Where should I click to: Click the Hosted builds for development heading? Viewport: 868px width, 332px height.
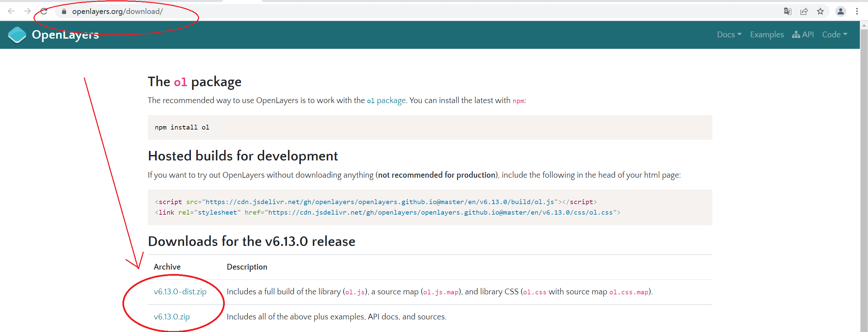(x=243, y=156)
